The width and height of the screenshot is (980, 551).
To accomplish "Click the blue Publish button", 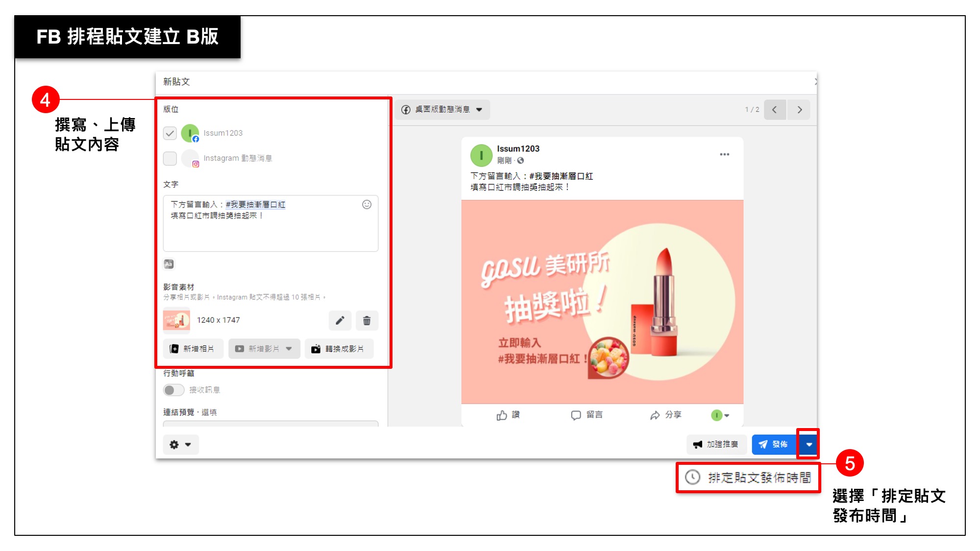I will 773,444.
